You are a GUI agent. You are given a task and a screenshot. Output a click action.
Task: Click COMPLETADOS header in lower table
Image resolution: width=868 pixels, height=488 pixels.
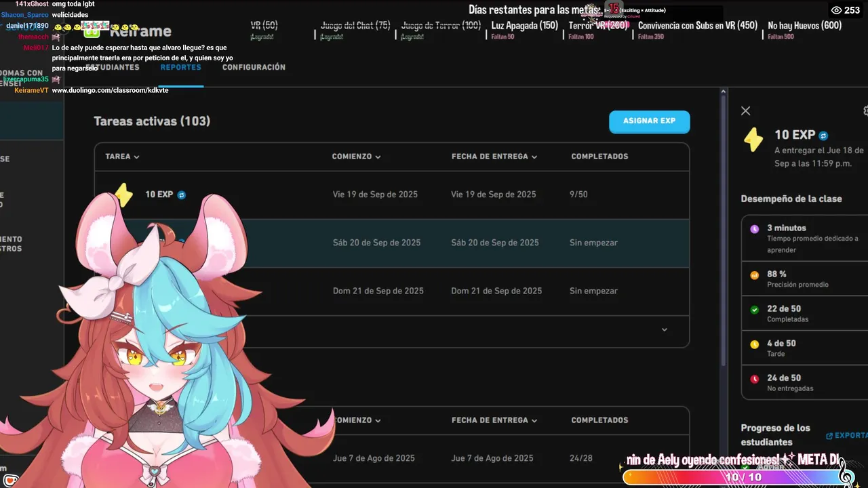599,420
